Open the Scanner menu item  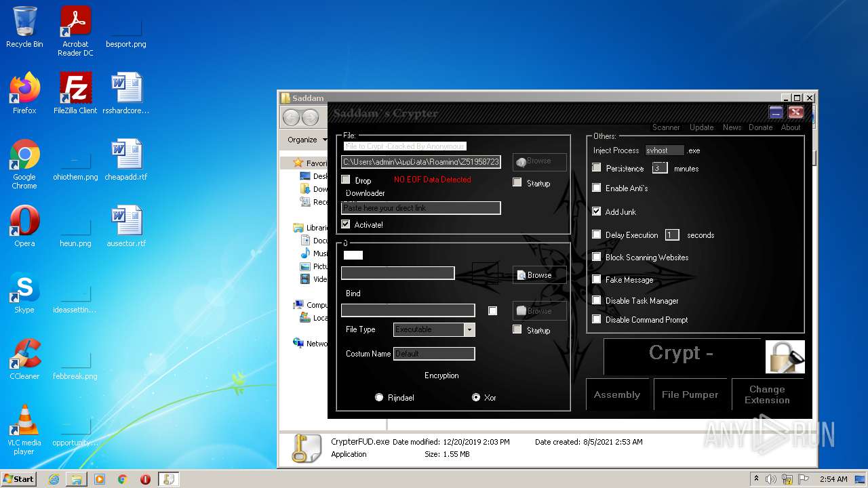coord(666,127)
